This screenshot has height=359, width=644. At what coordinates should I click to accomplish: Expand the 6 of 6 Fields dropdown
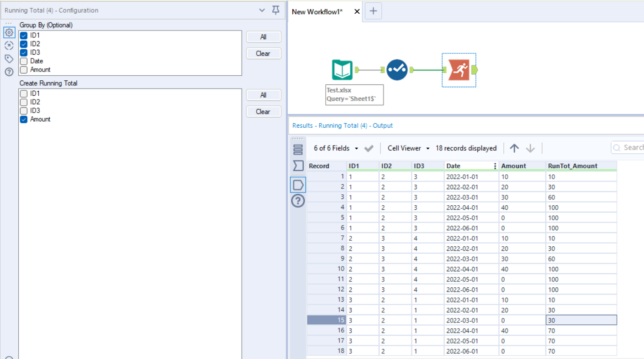click(x=336, y=148)
